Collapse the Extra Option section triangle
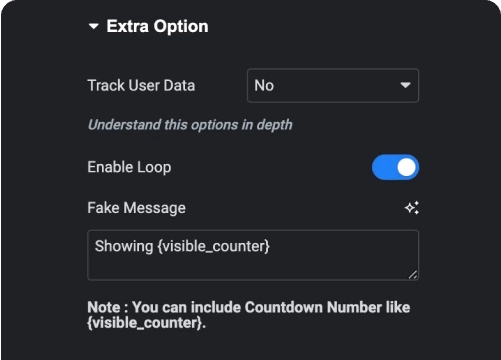Viewport: 501px width, 360px height. tap(94, 26)
